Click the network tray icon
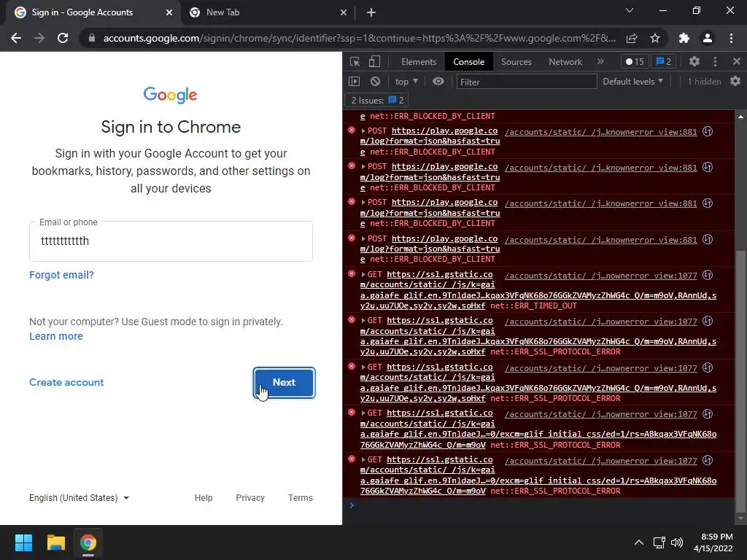747x560 pixels. (659, 542)
